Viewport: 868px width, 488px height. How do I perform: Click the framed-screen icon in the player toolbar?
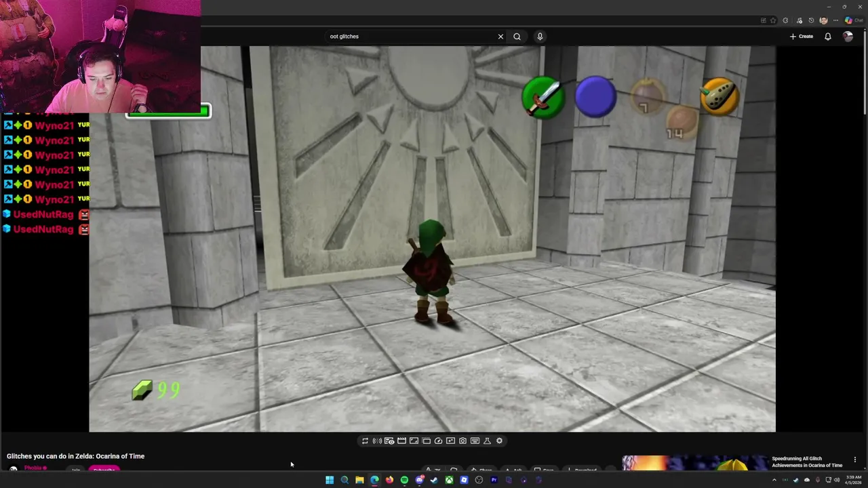(414, 441)
